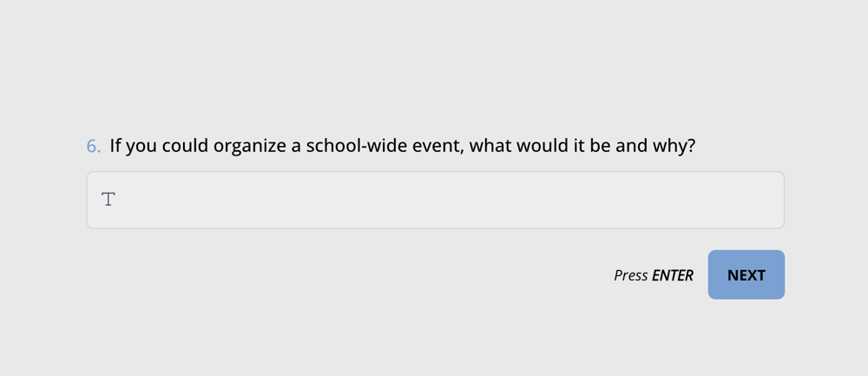
Task: Click the question number 6 label
Action: [x=93, y=146]
